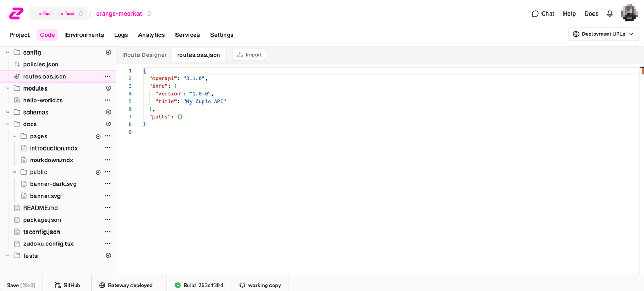The width and height of the screenshot is (644, 291).
Task: Collapse the public folder
Action: pos(14,172)
